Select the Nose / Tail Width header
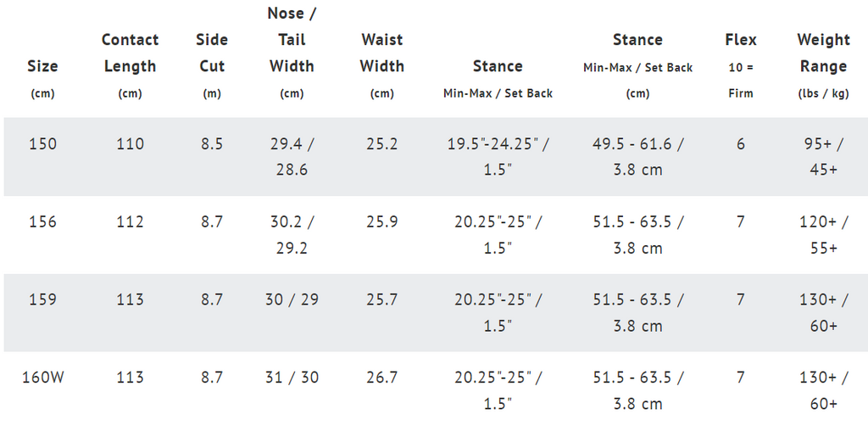This screenshot has height=442, width=868. pos(292,53)
